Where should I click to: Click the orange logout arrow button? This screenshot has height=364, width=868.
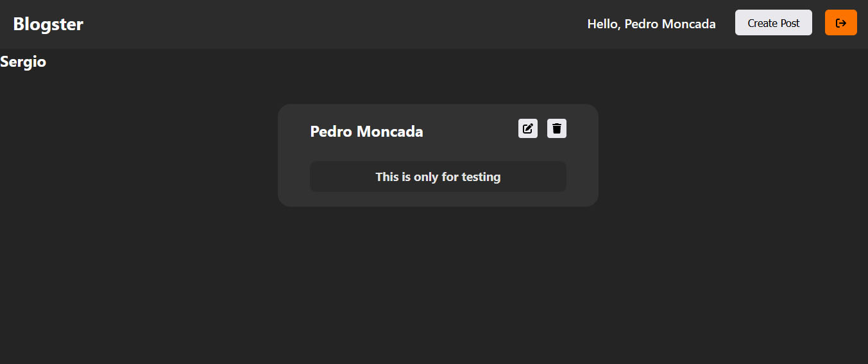841,22
